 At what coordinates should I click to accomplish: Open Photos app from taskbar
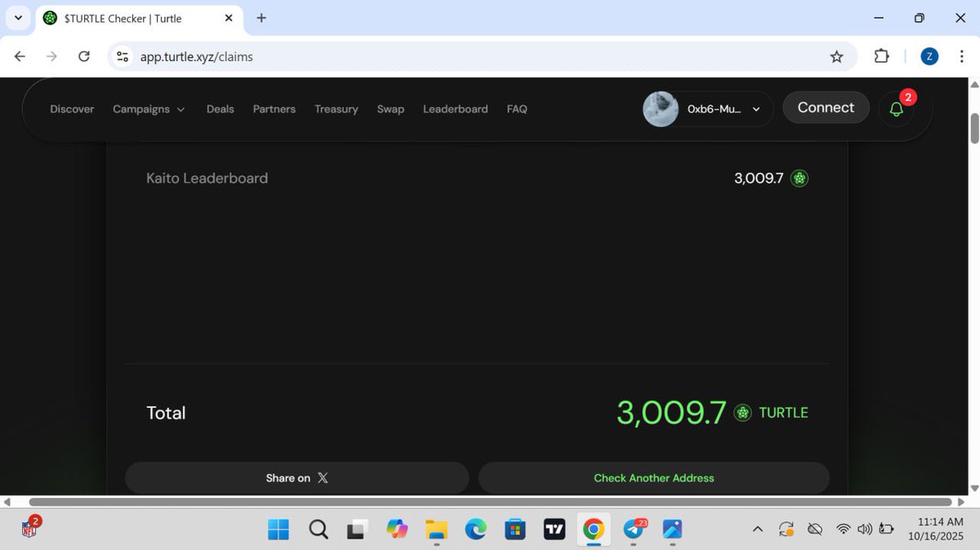[672, 530]
